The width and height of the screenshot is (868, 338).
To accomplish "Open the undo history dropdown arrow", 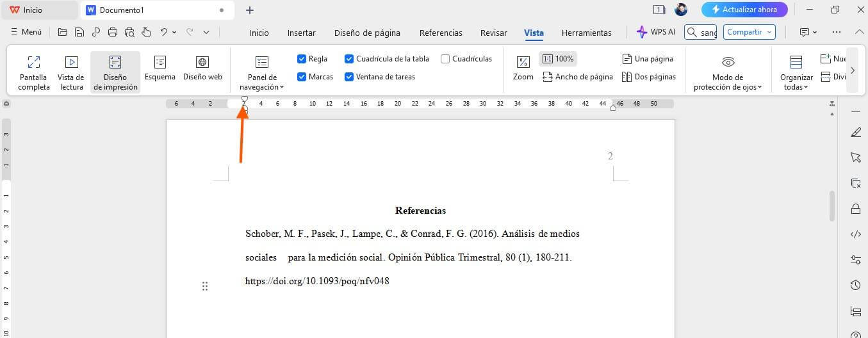I will point(175,32).
